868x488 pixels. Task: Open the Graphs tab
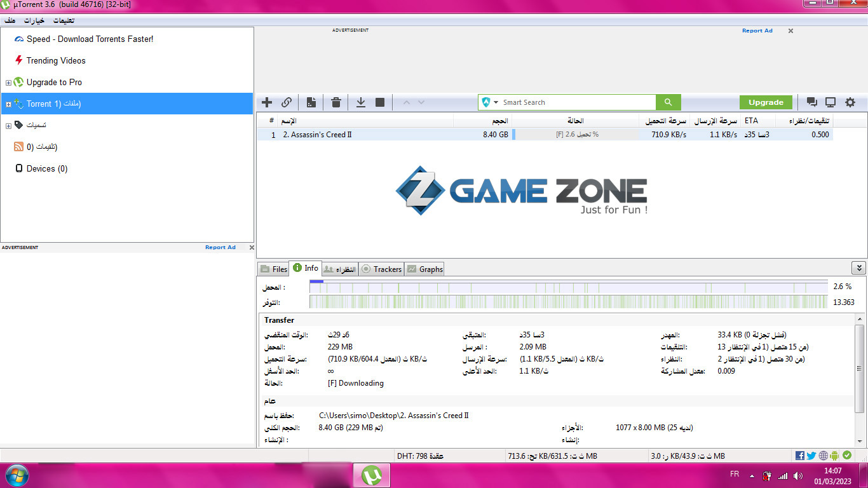(424, 269)
